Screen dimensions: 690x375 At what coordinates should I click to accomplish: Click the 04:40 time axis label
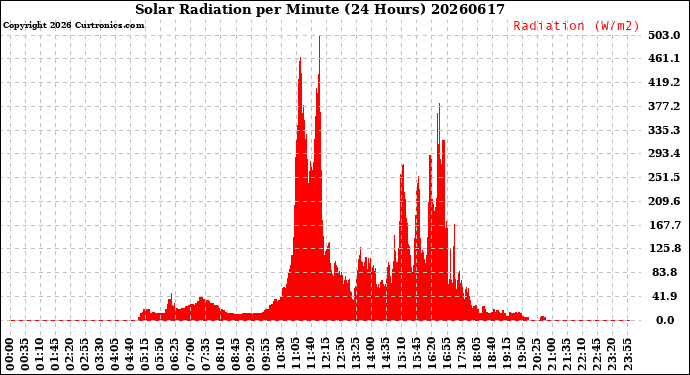[130, 355]
